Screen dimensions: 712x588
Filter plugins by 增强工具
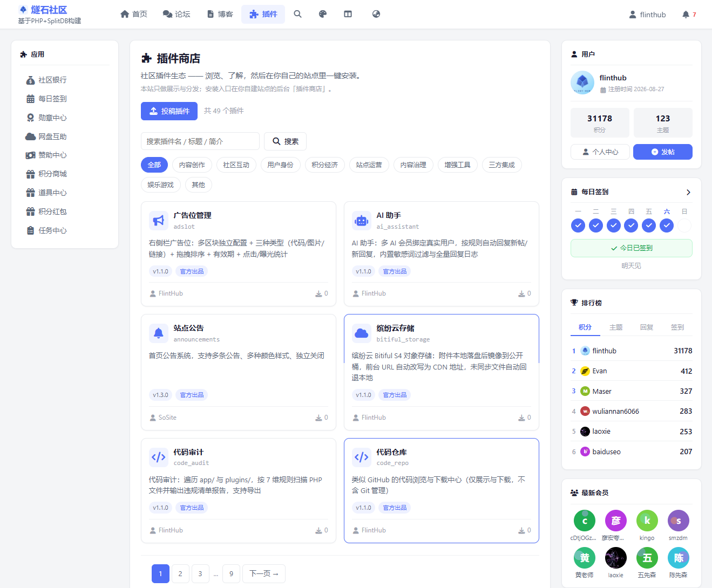point(458,165)
